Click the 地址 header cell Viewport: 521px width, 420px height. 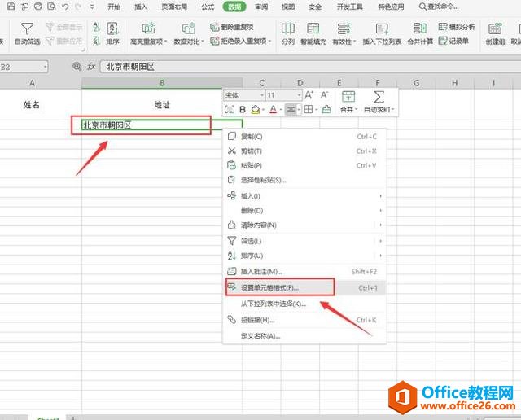tap(162, 105)
